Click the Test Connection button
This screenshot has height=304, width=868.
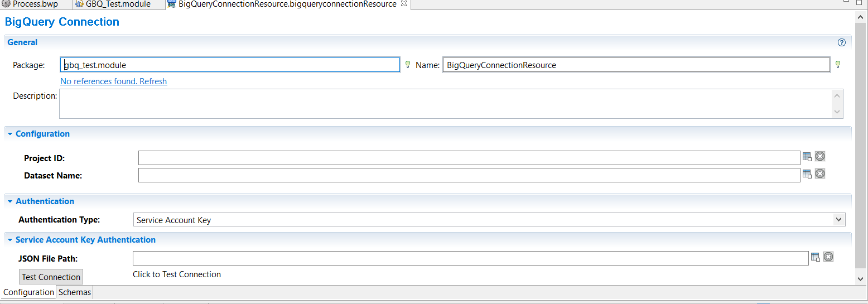pyautogui.click(x=51, y=277)
